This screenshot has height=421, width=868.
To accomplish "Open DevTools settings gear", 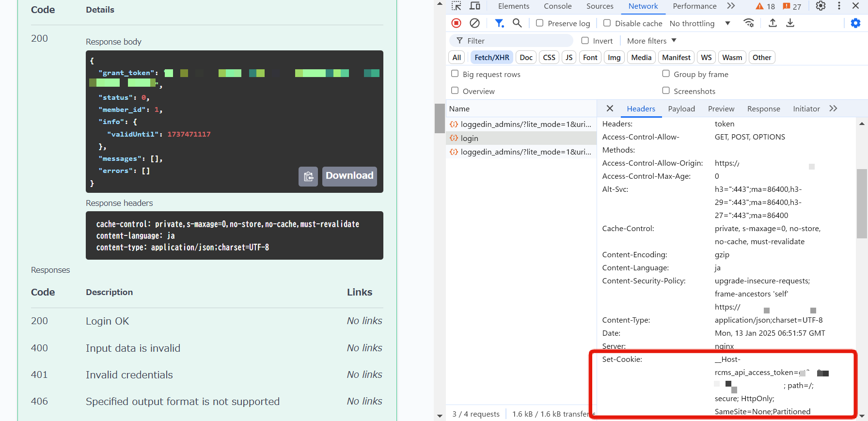I will (x=821, y=6).
